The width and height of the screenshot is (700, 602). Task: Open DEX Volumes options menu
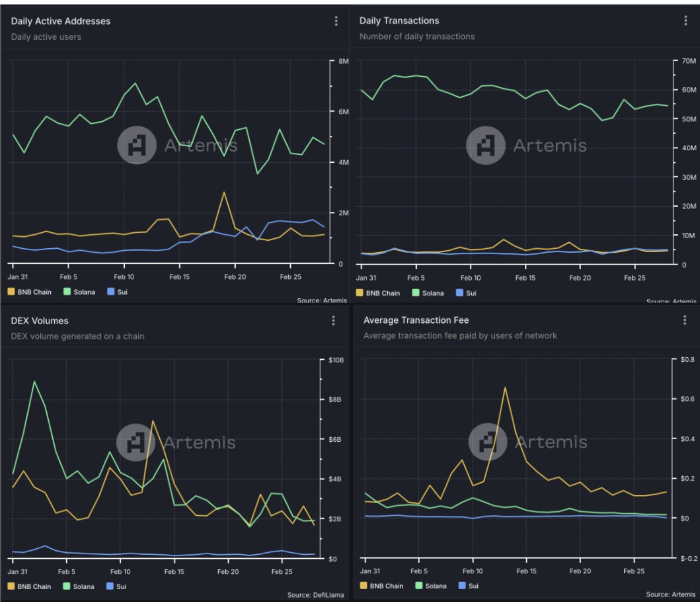pyautogui.click(x=333, y=321)
